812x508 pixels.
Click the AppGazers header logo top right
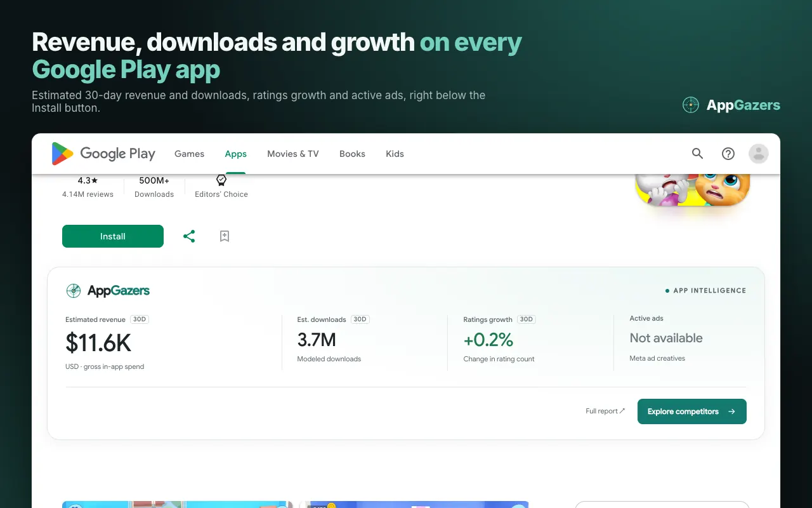pyautogui.click(x=731, y=105)
